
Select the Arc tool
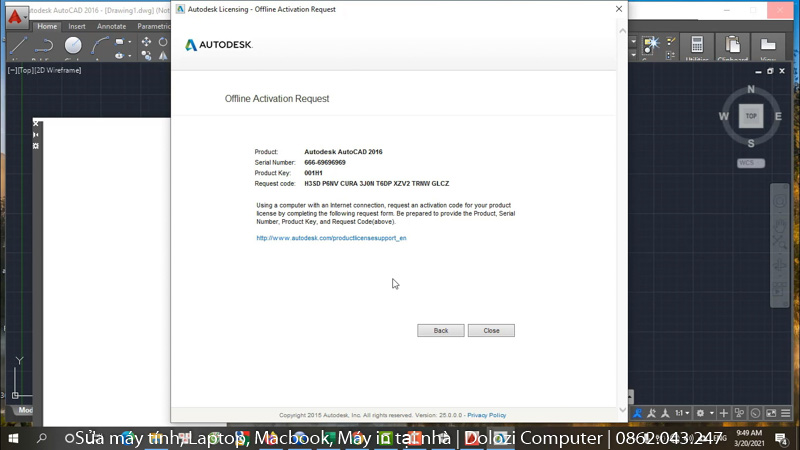[100, 45]
